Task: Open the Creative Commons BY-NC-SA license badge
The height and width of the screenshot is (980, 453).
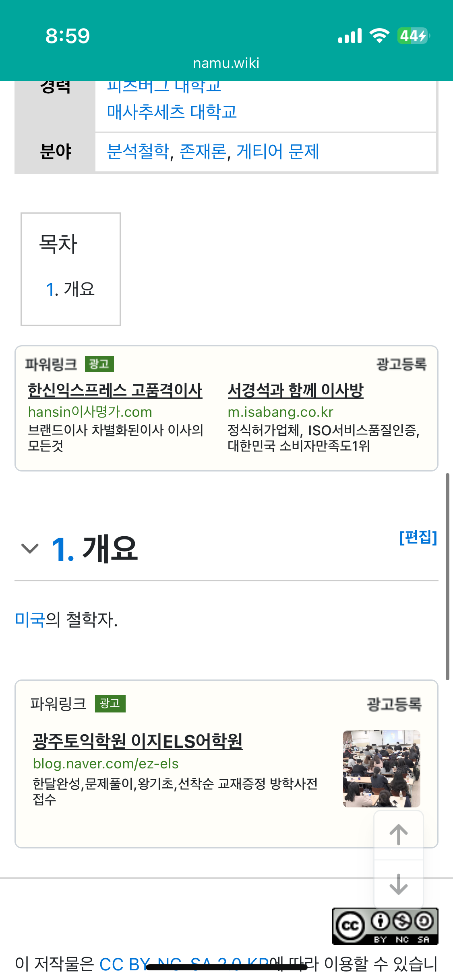Action: [385, 926]
